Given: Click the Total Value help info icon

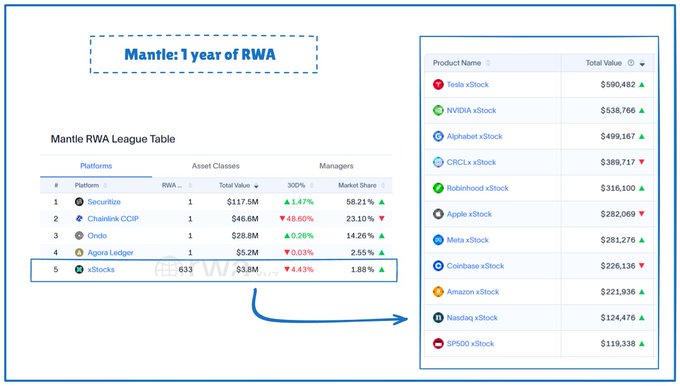Looking at the screenshot, I should 631,63.
